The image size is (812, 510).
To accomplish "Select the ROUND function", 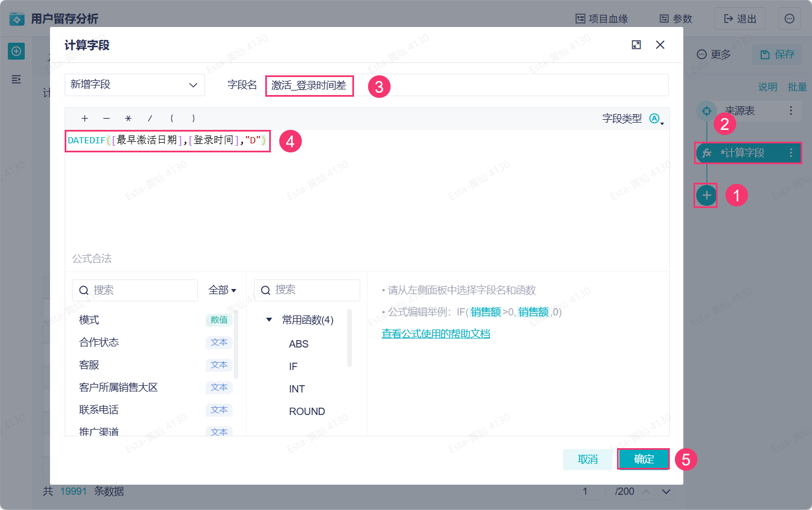I will [307, 412].
